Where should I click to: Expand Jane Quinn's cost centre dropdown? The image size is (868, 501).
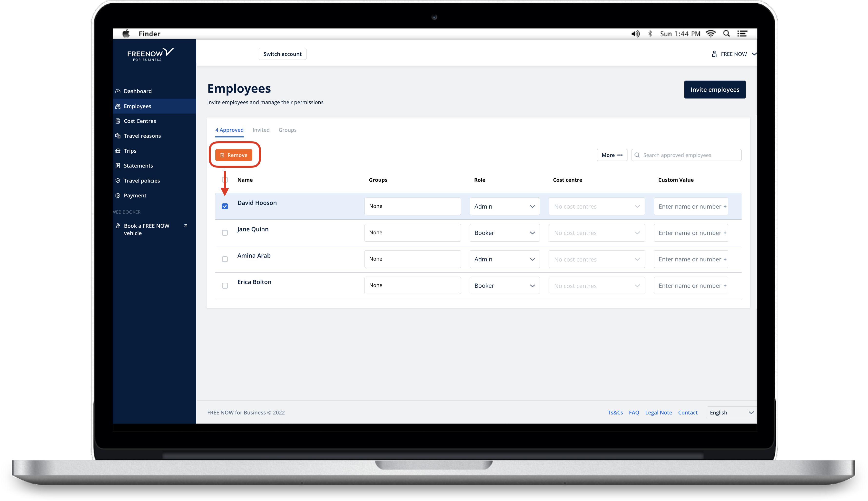(597, 233)
